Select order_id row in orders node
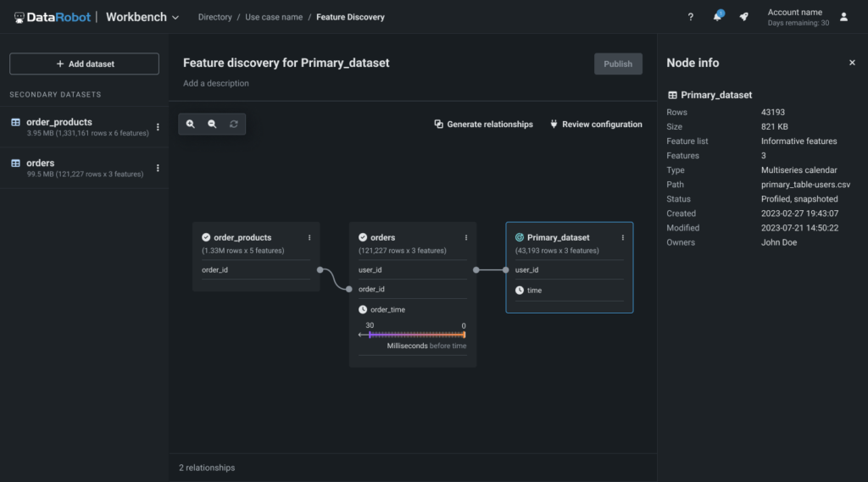The width and height of the screenshot is (868, 482). [x=413, y=290]
